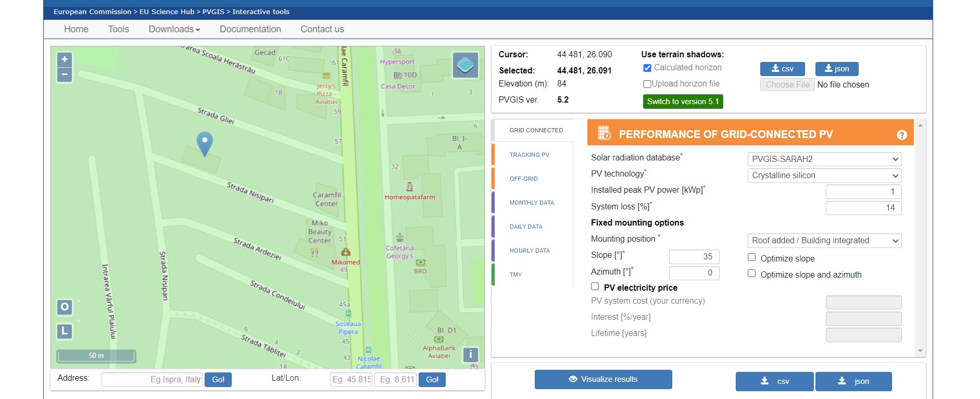This screenshot has width=980, height=399.
Task: Zoom in on the map
Action: point(65,59)
